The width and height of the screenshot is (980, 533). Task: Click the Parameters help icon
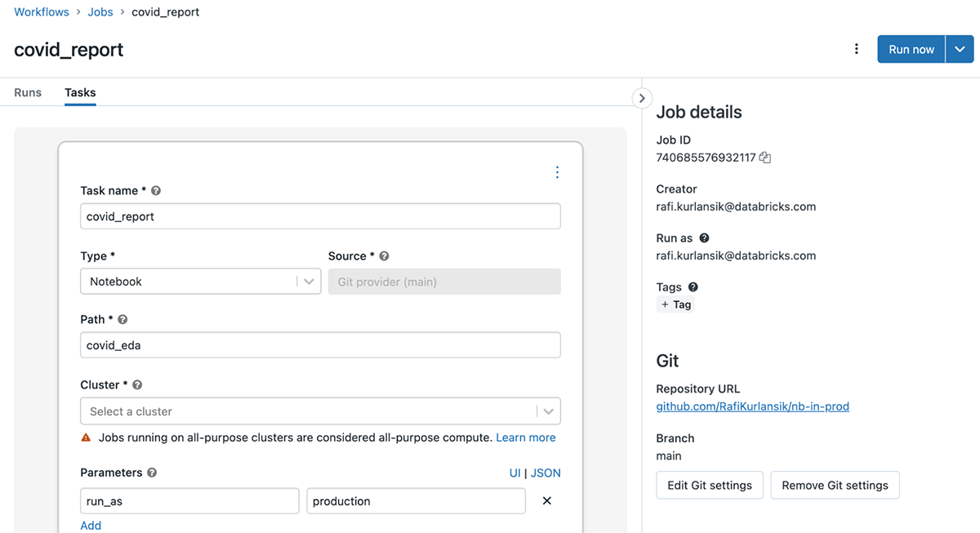[x=152, y=473]
